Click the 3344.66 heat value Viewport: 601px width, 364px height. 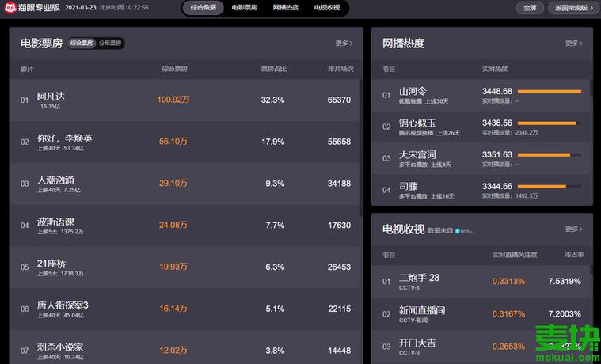(x=497, y=186)
